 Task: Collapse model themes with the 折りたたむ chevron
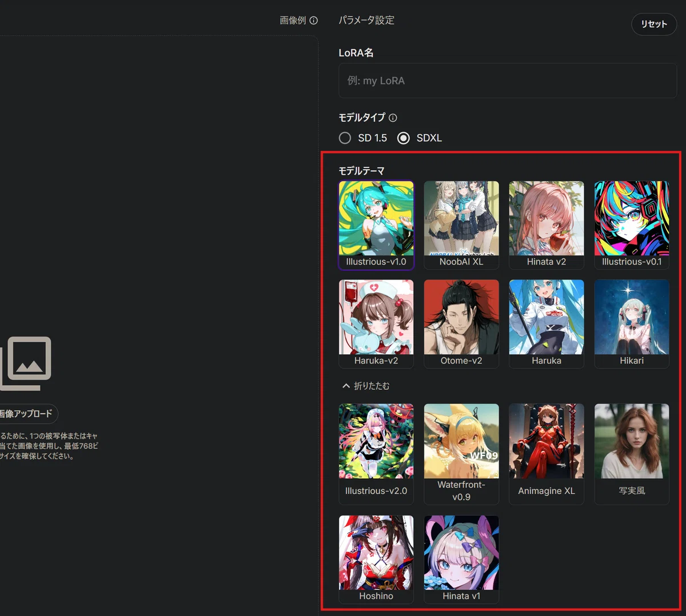tap(346, 386)
